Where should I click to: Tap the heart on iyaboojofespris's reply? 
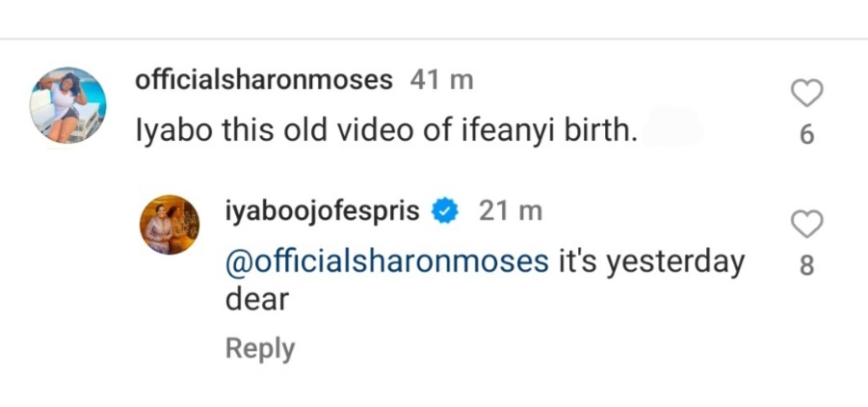(806, 225)
